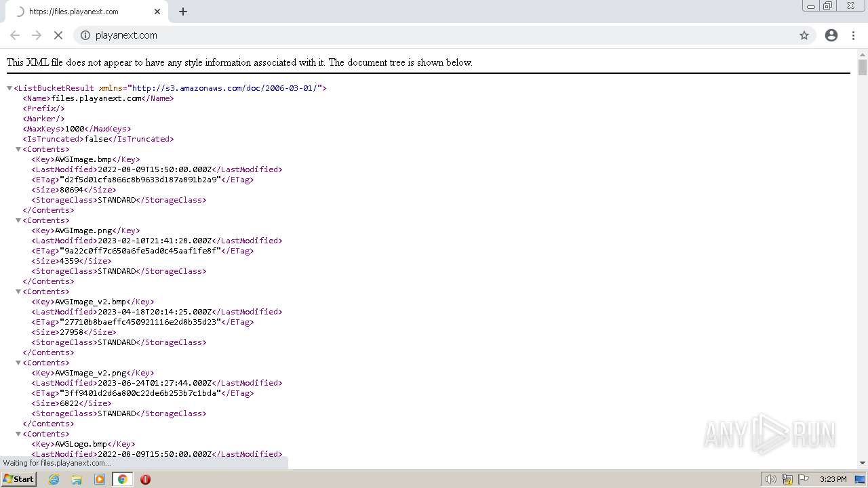Screen dimensions: 868x488
Task: Click the MaxKeys value 1000
Action: (75, 129)
